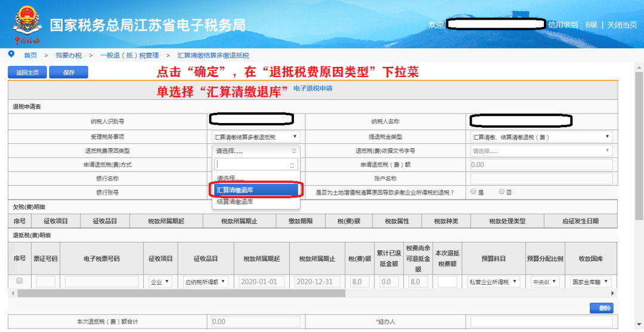Open 一般退（抵）税管理 breadcrumb
Screen dimensions: 644x332
(x=129, y=55)
